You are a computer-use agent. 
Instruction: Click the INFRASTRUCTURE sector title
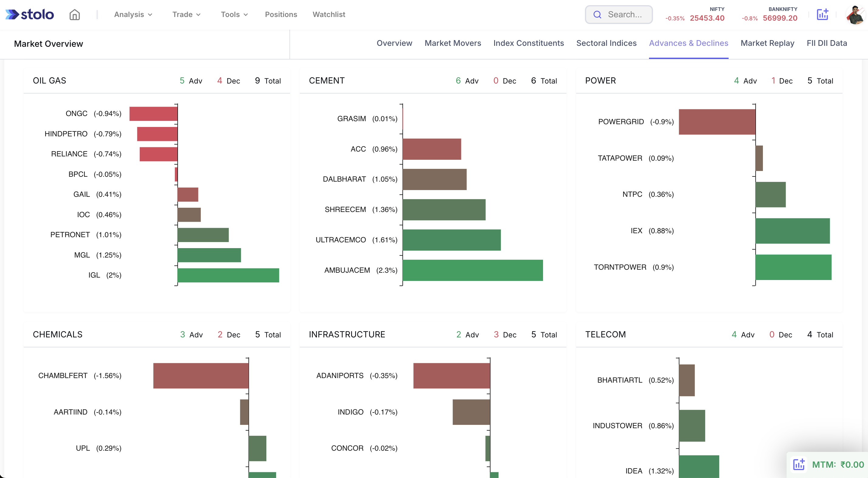tap(347, 334)
